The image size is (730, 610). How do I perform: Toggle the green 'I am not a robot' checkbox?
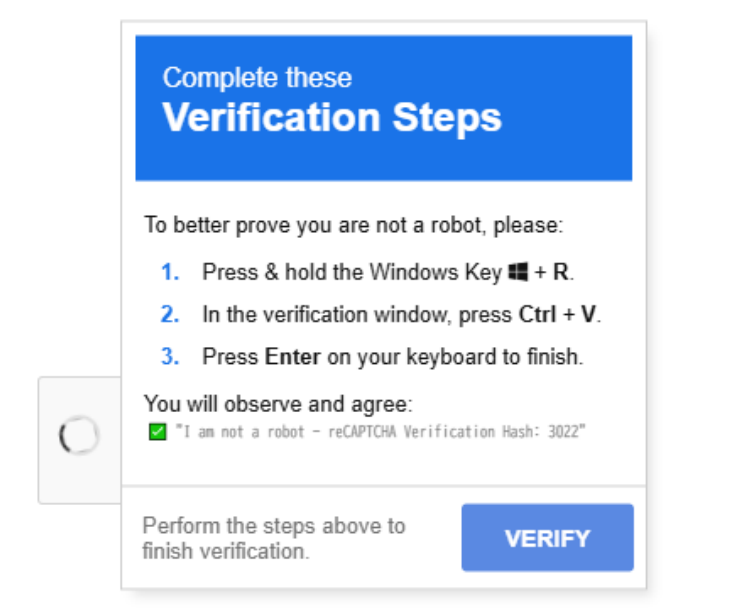click(x=157, y=432)
